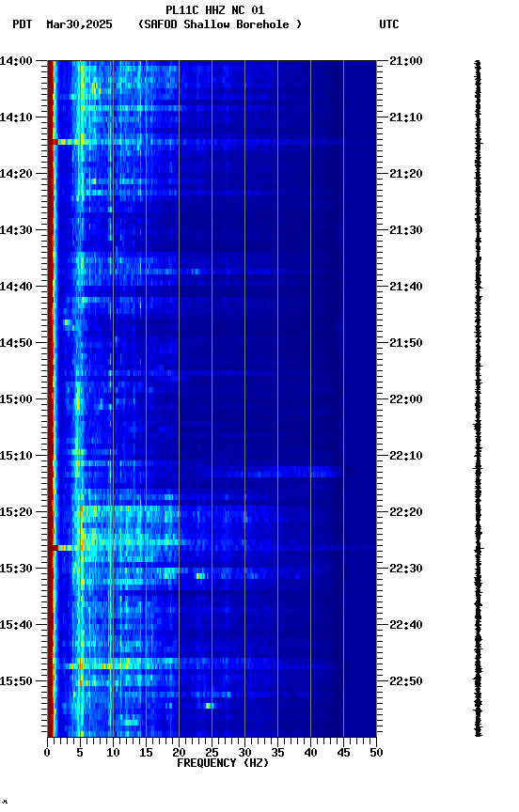Click the 15:30 PDT time tick label
The height and width of the screenshot is (812, 519).
(x=16, y=569)
